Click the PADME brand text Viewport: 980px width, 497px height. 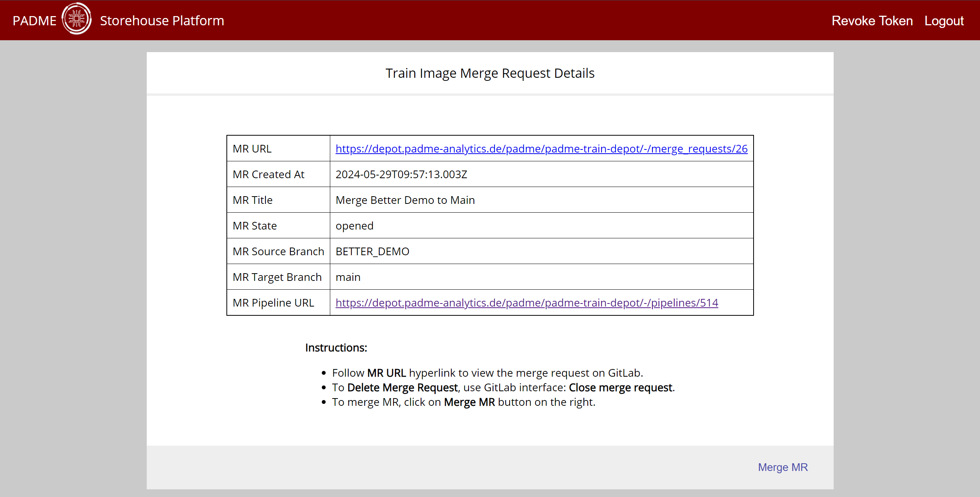(34, 21)
